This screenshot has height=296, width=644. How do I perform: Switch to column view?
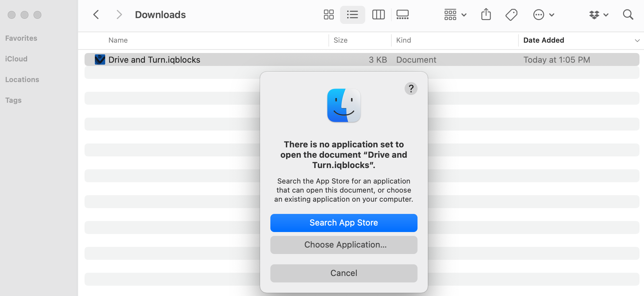click(378, 15)
